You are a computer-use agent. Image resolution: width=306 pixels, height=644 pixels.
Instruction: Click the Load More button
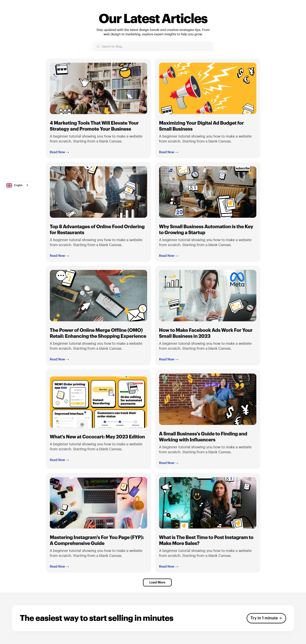157,582
